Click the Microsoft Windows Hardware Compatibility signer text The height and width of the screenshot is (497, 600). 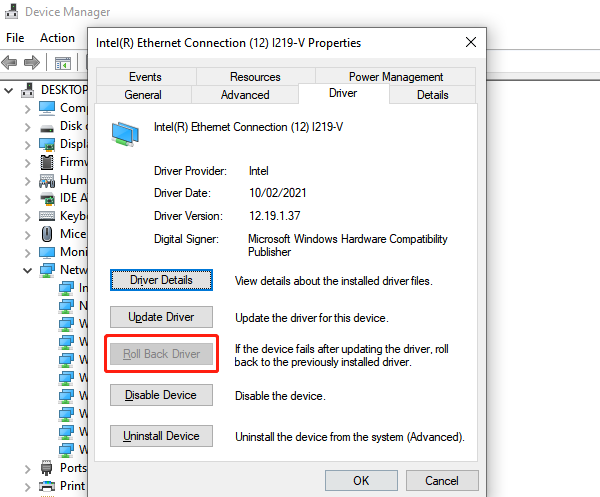pos(347,245)
